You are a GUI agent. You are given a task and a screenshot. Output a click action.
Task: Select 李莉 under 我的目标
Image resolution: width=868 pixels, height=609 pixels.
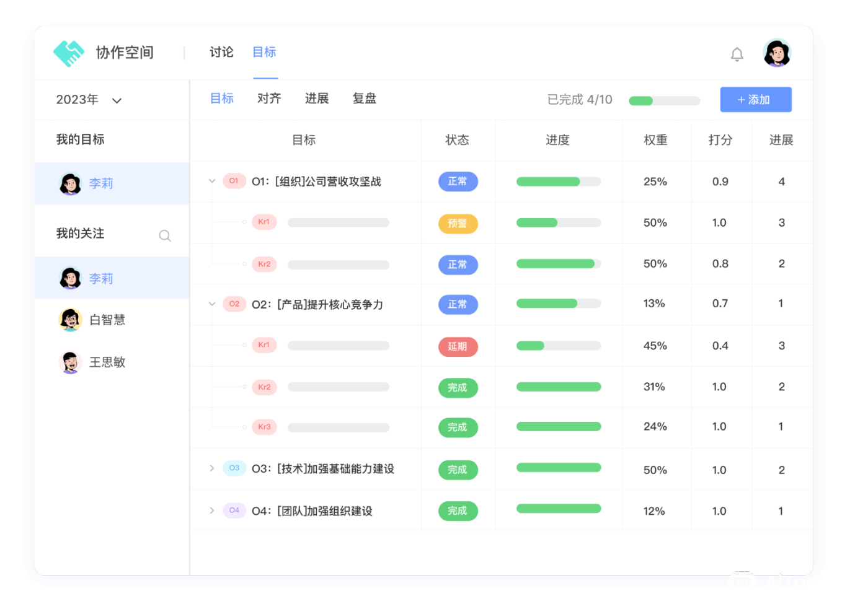70,183
